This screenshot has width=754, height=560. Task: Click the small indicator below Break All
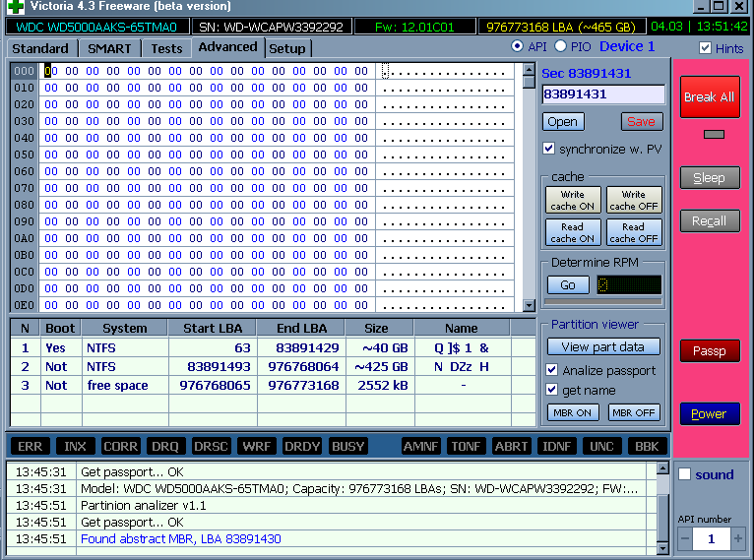(714, 135)
